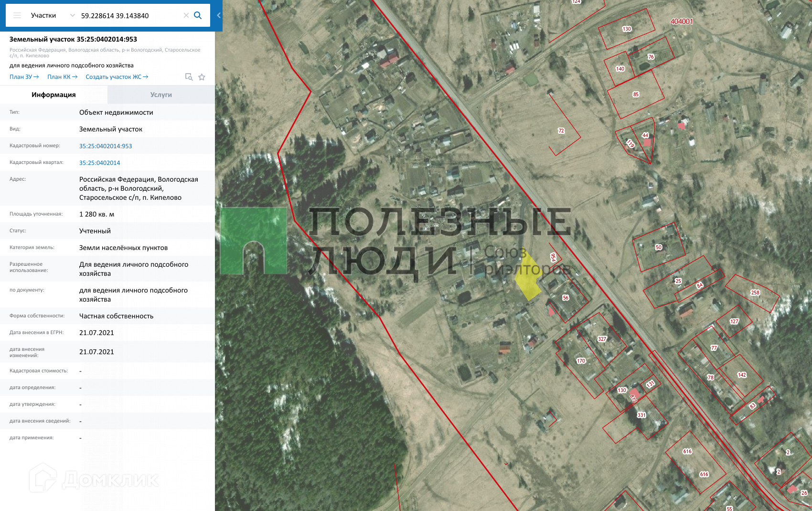Click the value Земли населённых пунктов
The width and height of the screenshot is (812, 511).
coord(123,248)
